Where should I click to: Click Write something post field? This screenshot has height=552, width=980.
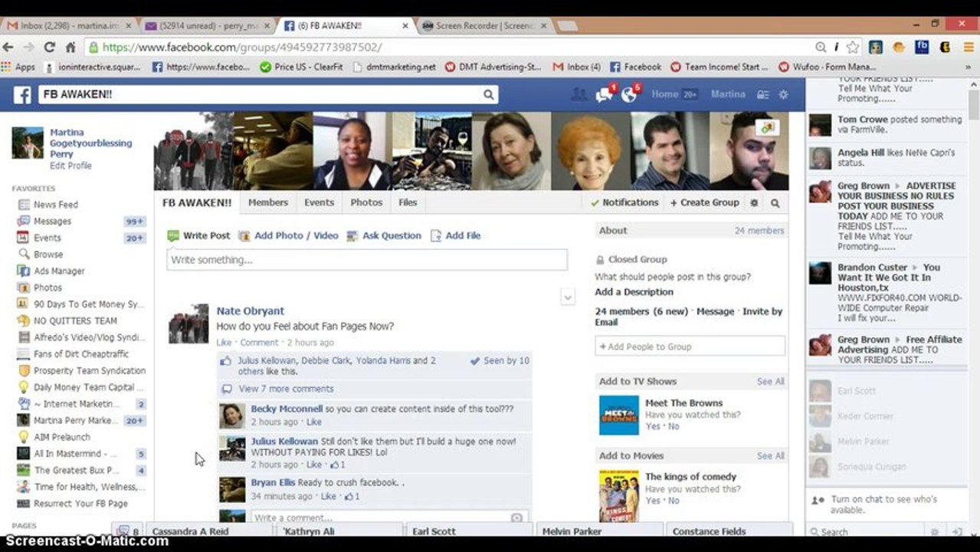(367, 260)
